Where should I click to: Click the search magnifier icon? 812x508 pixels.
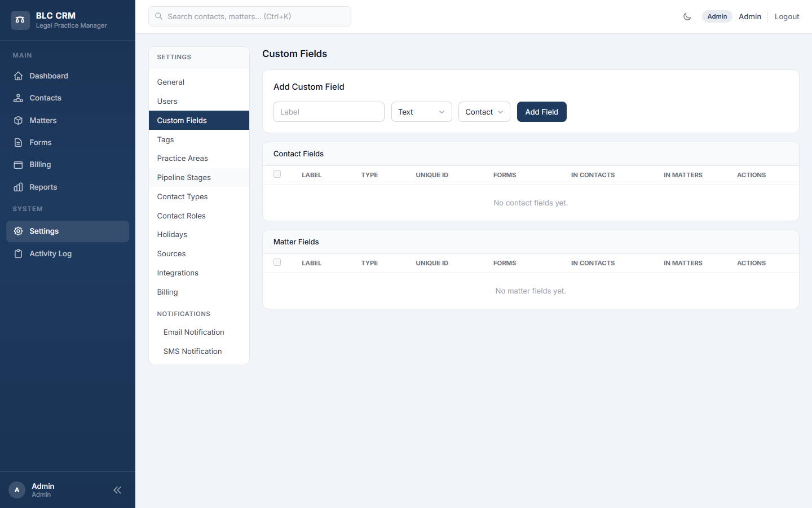tap(159, 16)
